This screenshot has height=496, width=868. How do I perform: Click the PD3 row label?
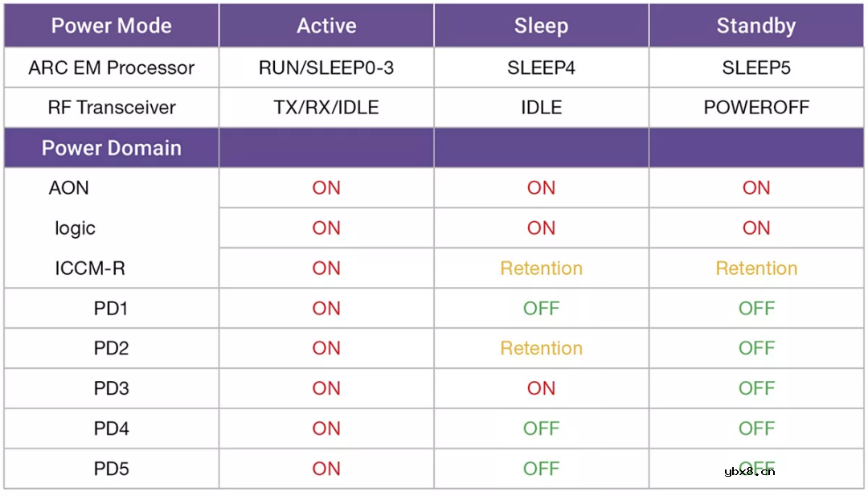111,388
